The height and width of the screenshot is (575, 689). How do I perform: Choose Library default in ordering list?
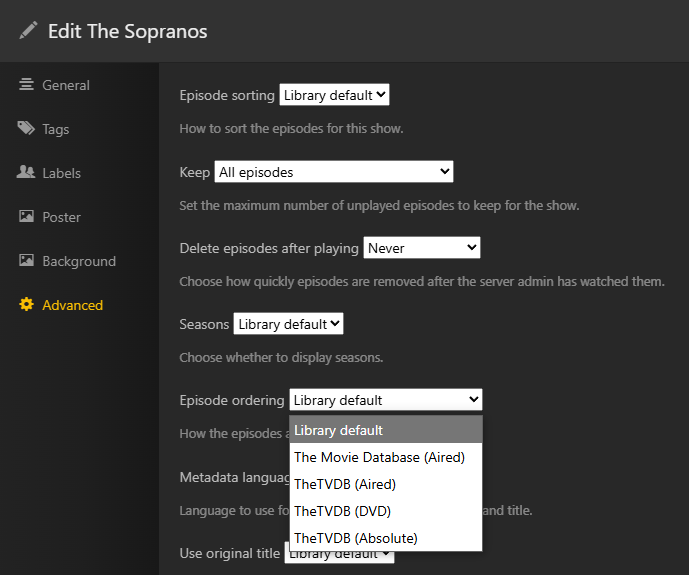point(339,430)
